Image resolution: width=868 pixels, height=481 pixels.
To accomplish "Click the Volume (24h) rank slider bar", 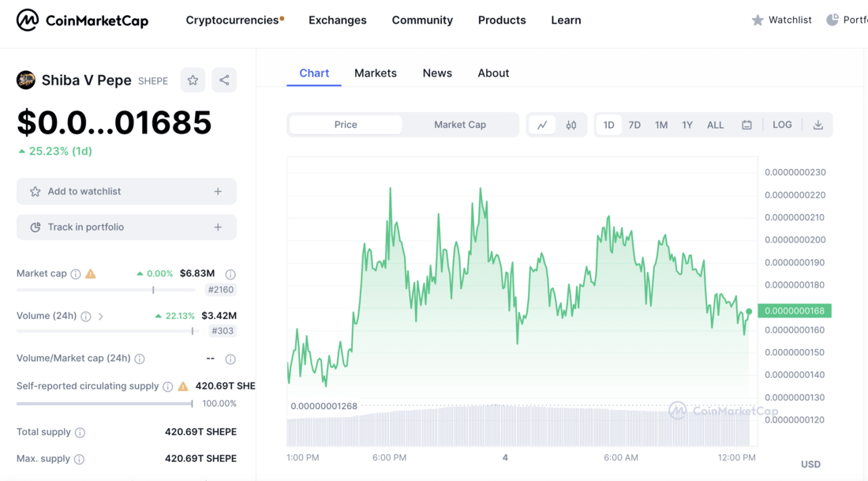I will [107, 331].
